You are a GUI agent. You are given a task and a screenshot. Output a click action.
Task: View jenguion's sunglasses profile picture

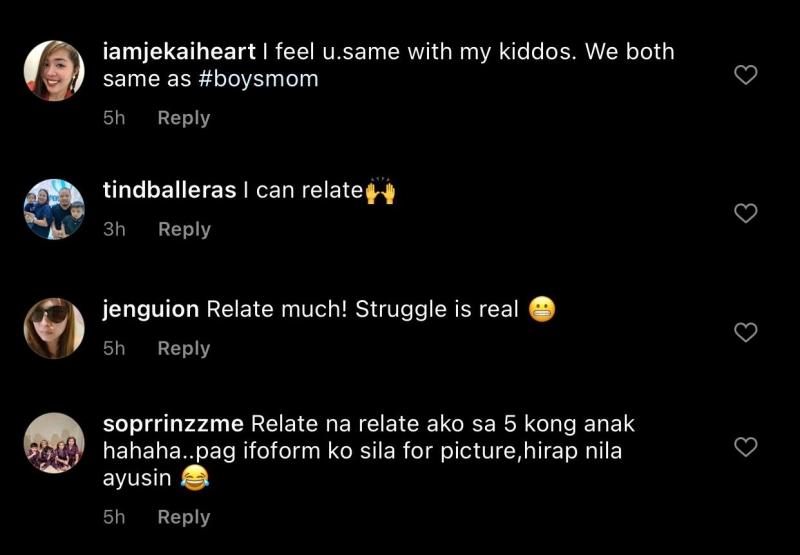[54, 328]
